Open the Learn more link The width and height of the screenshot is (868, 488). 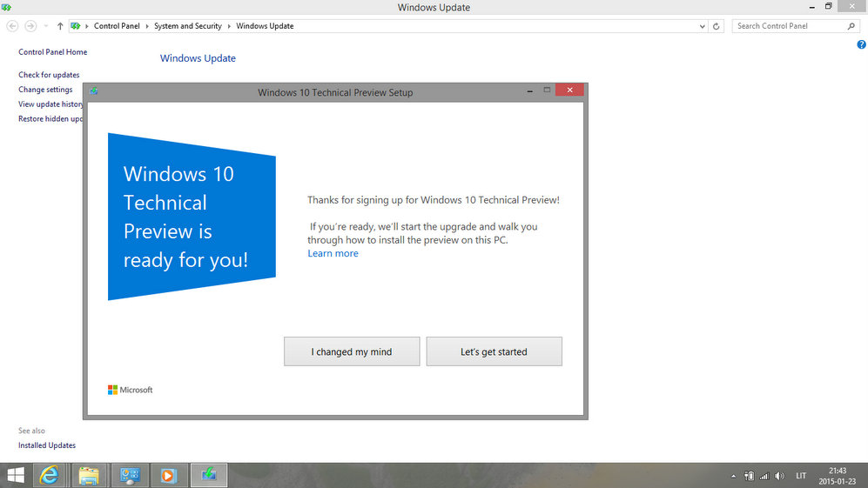333,253
